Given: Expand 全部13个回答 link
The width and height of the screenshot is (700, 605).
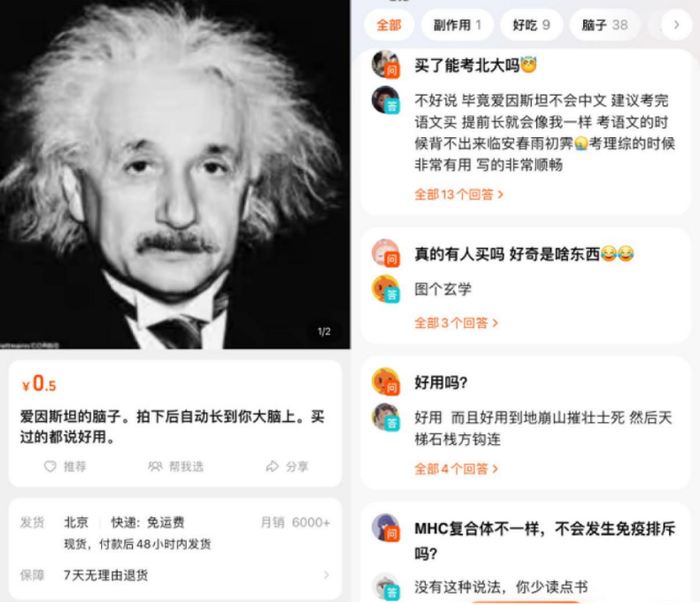Looking at the screenshot, I should (458, 194).
